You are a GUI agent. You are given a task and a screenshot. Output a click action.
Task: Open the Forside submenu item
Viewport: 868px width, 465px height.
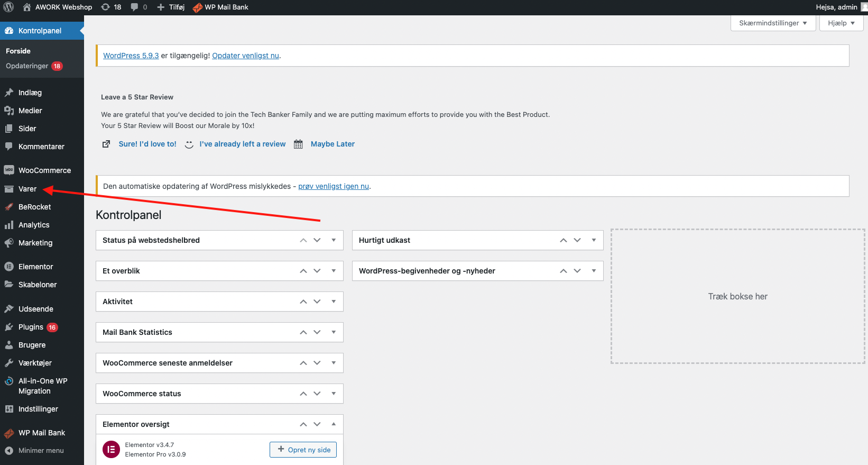pos(18,51)
